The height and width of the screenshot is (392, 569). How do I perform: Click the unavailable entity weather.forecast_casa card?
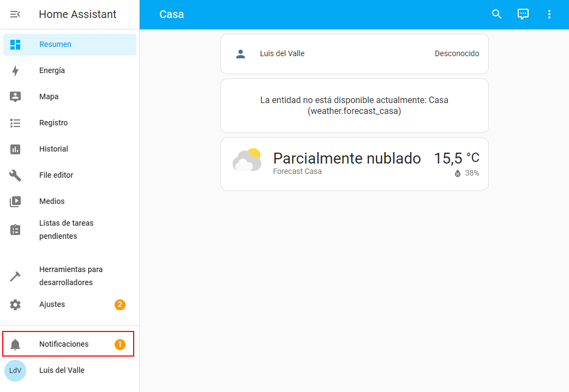point(355,106)
